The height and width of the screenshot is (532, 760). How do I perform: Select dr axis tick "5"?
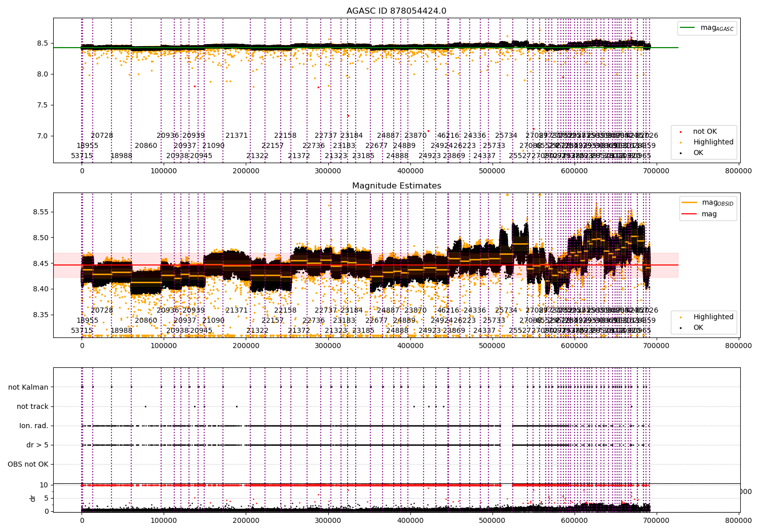point(47,498)
